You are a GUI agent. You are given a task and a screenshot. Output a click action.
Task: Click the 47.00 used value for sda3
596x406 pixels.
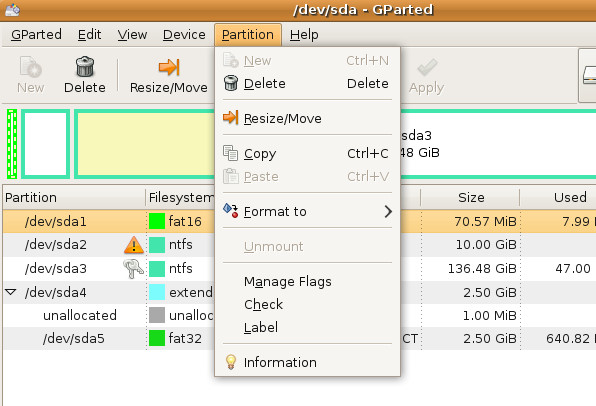(573, 268)
